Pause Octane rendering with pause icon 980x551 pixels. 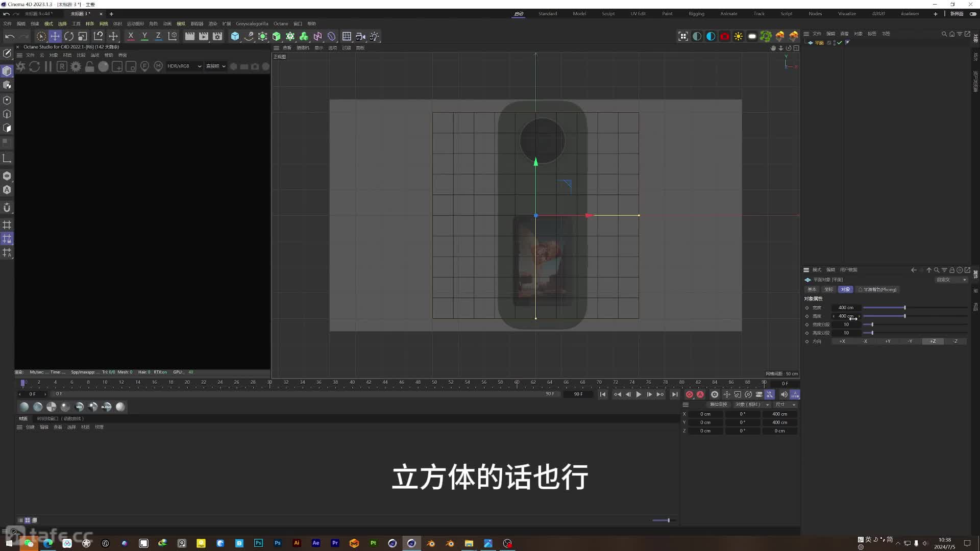pos(48,66)
